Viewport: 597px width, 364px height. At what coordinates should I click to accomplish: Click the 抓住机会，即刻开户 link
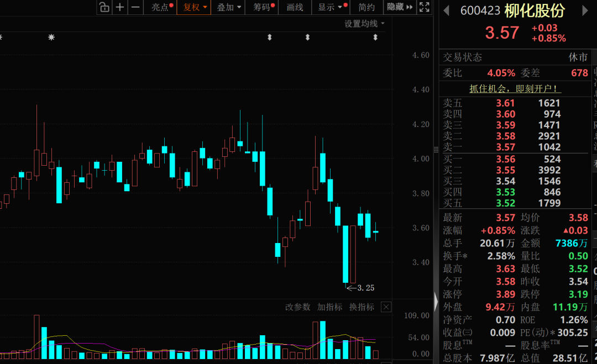coord(515,88)
